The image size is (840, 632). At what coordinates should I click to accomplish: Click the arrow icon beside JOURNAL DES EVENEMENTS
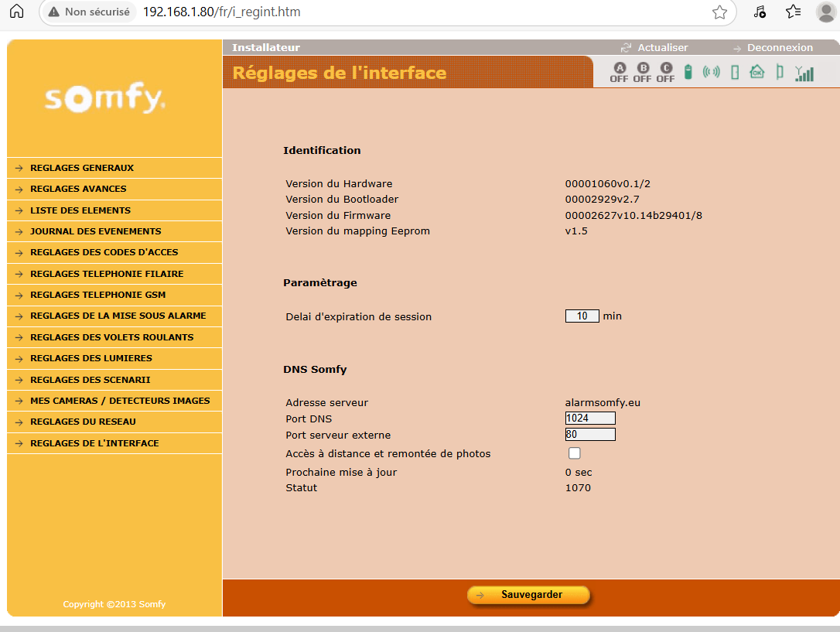click(19, 231)
